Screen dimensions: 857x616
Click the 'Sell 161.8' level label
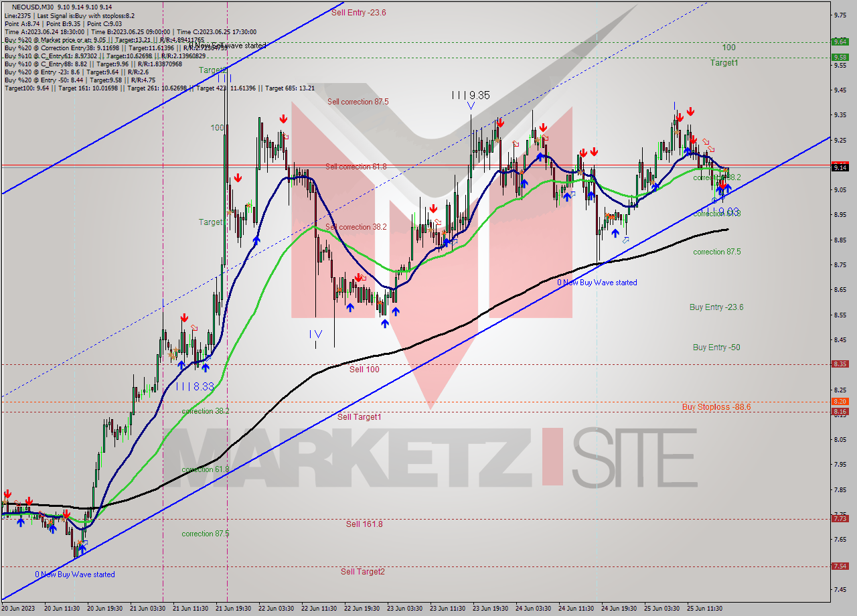click(x=364, y=524)
